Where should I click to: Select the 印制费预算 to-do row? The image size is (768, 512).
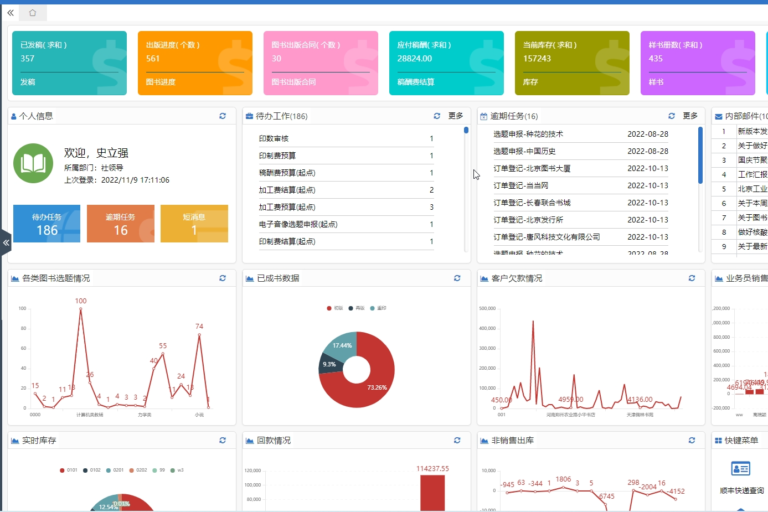coord(346,156)
